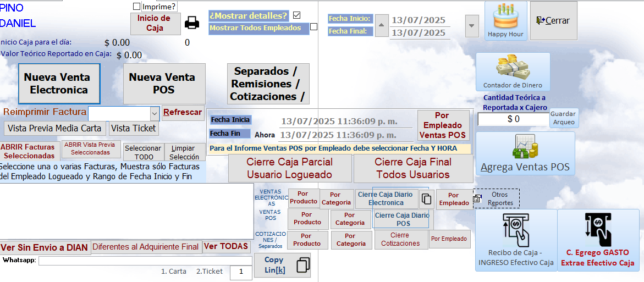Click the Whatsapp input field
This screenshot has height=282, width=644.
[x=145, y=261]
